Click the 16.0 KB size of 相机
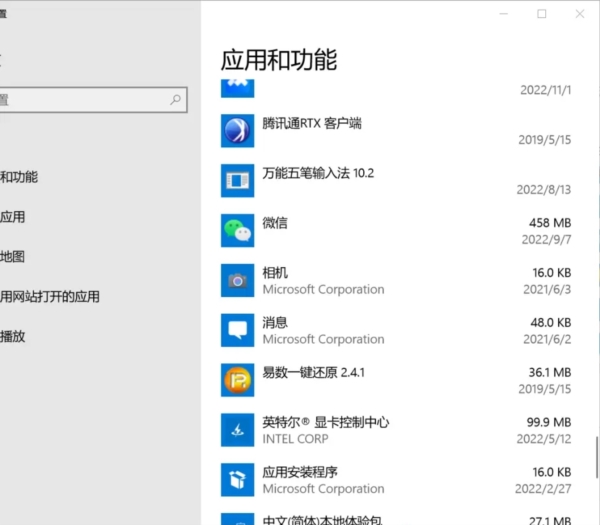The width and height of the screenshot is (600, 525). click(x=551, y=273)
